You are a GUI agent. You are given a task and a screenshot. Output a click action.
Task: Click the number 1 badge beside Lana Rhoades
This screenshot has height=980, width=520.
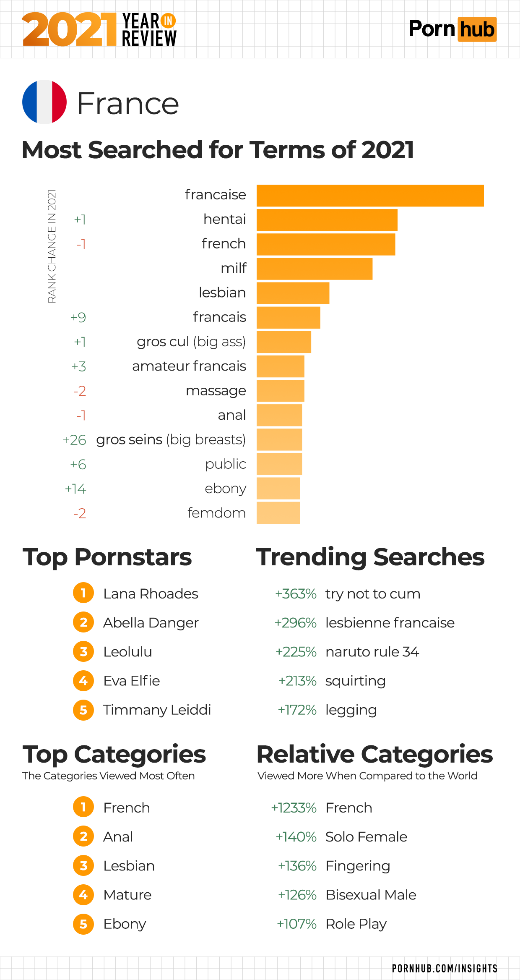pyautogui.click(x=83, y=593)
